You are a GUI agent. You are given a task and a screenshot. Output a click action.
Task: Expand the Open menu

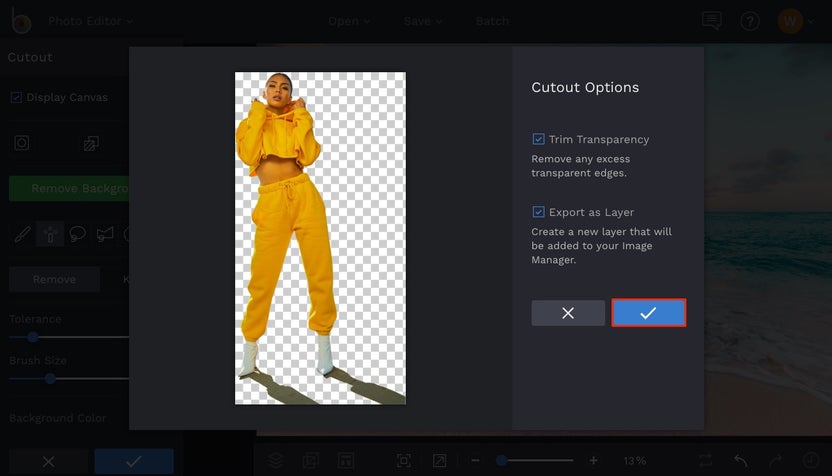pos(349,21)
